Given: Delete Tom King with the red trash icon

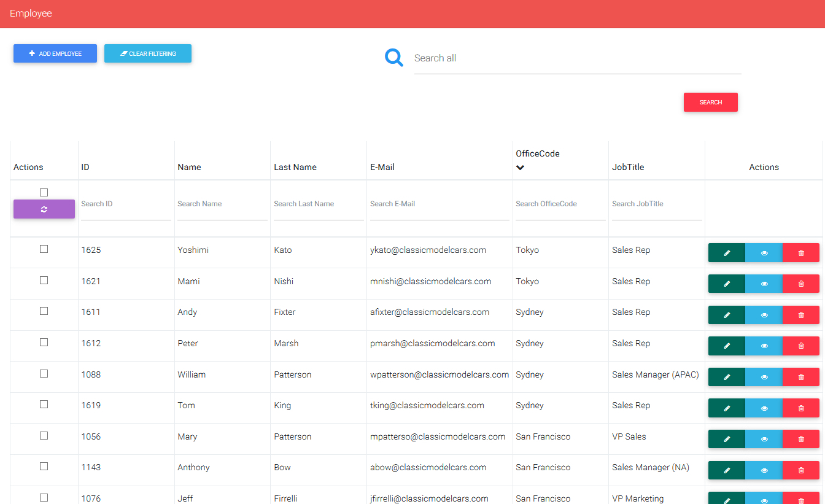Looking at the screenshot, I should pyautogui.click(x=801, y=408).
